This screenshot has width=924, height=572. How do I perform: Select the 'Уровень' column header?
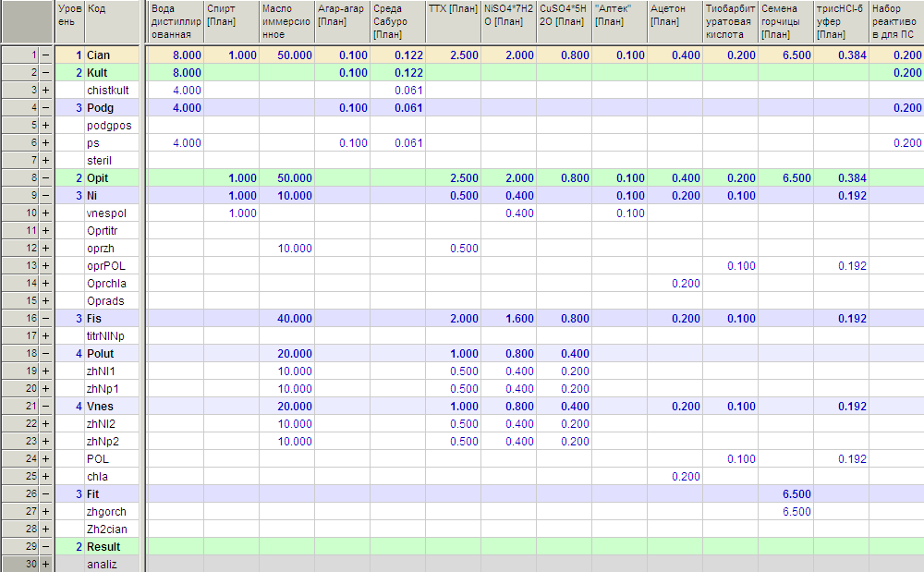point(69,22)
